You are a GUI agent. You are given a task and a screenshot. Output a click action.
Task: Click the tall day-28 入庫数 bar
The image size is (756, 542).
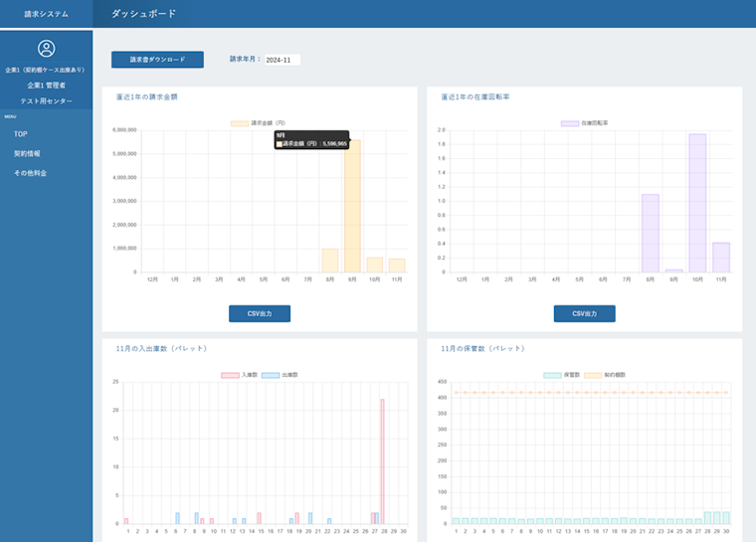pos(382,462)
